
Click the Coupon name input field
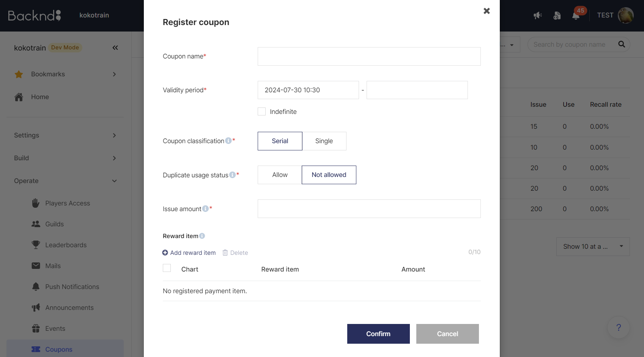[369, 57]
